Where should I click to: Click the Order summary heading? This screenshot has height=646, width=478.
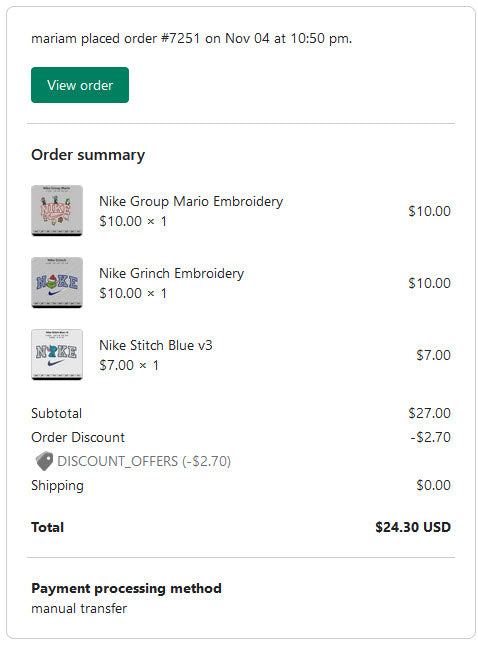tap(88, 155)
